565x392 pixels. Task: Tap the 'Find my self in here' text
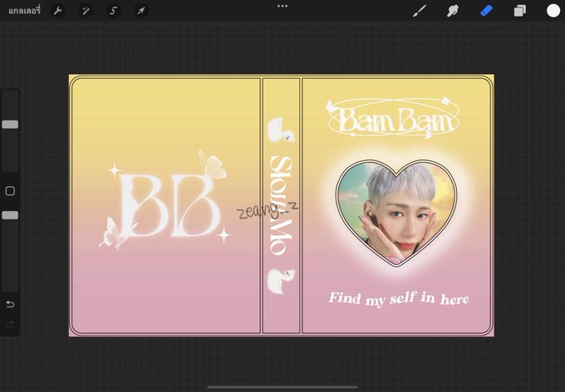(x=399, y=299)
